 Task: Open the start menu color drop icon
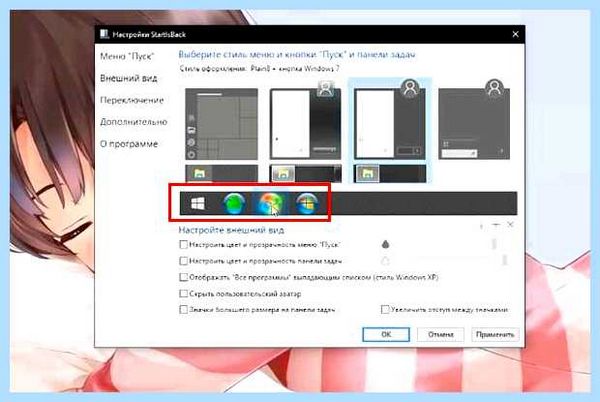pos(385,244)
